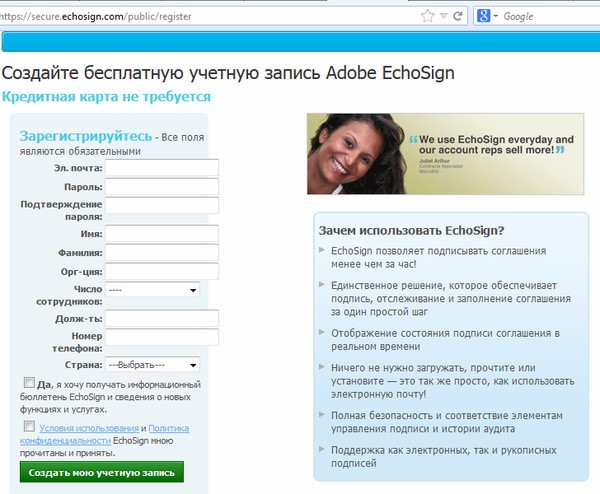Click bullet arrow beside 'Отображение состояния подписи'
Screen dimensions: 600x494
tap(322, 332)
